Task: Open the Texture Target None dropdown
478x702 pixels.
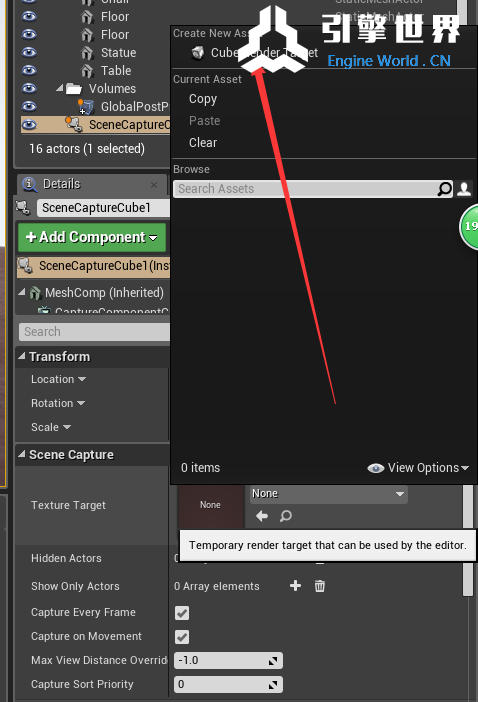Action: click(x=328, y=494)
